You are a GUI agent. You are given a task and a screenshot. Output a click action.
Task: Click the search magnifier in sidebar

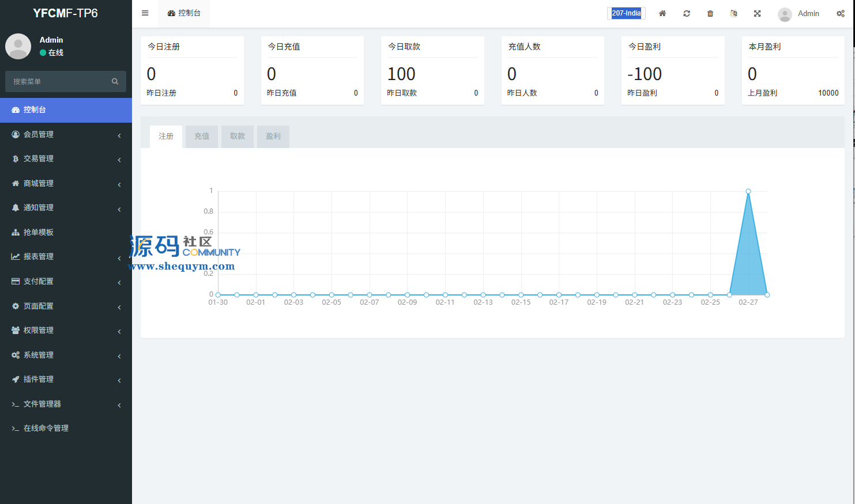(x=115, y=82)
